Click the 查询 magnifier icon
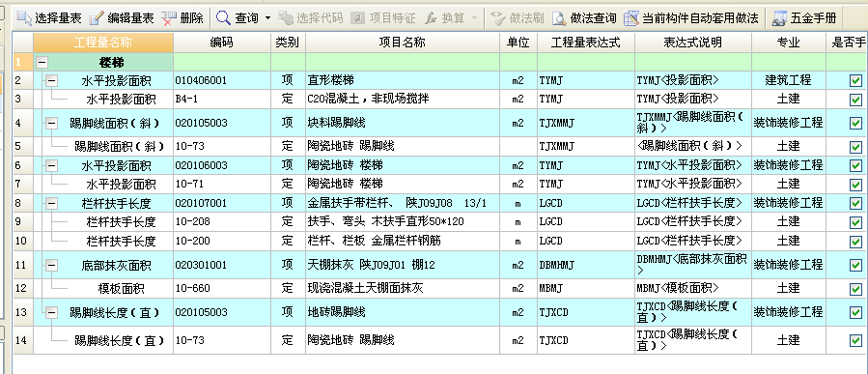 (223, 18)
